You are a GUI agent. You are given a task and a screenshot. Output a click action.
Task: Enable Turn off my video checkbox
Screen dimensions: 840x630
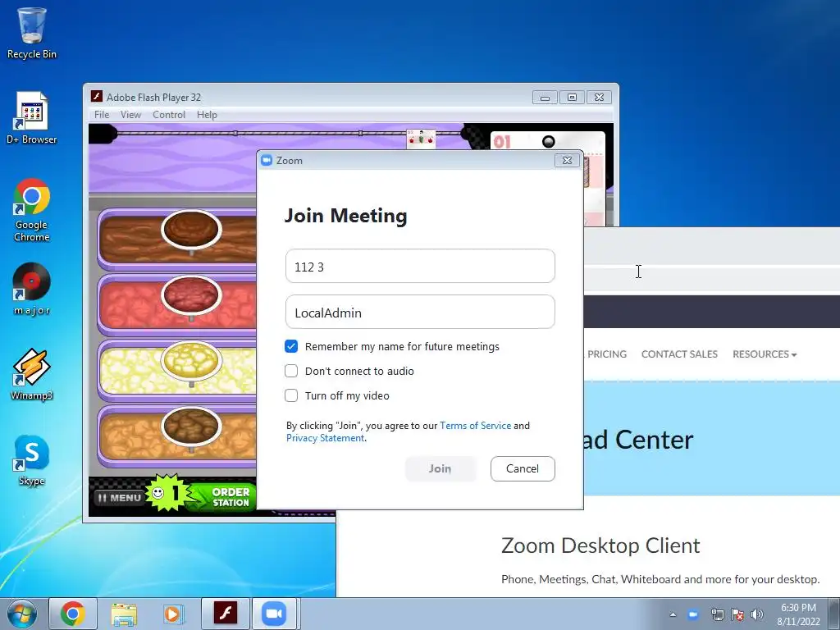[291, 395]
